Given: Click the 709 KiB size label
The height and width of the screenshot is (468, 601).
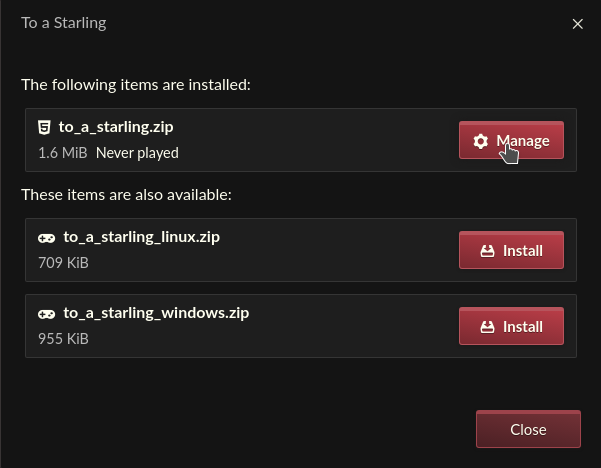Looking at the screenshot, I should click(x=63, y=263).
